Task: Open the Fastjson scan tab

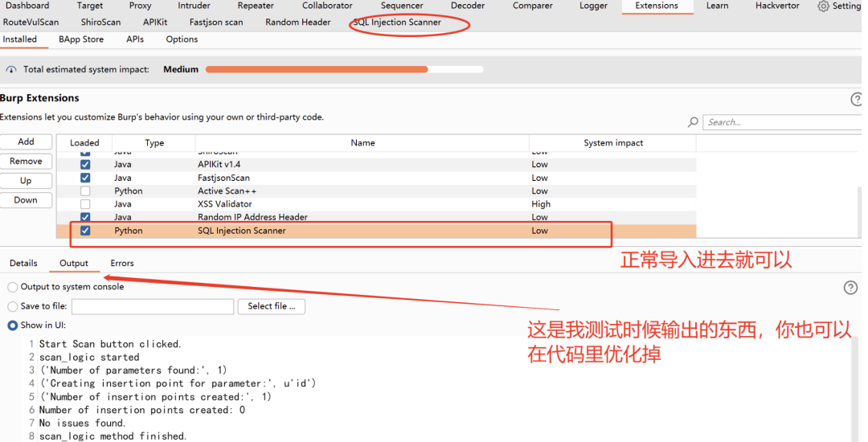Action: tap(216, 23)
